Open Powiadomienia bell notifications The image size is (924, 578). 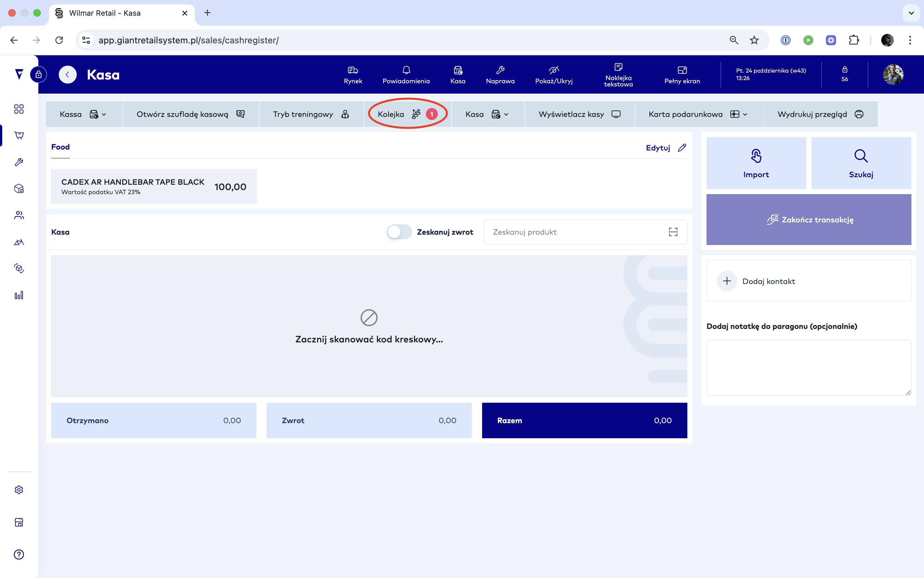click(x=406, y=74)
